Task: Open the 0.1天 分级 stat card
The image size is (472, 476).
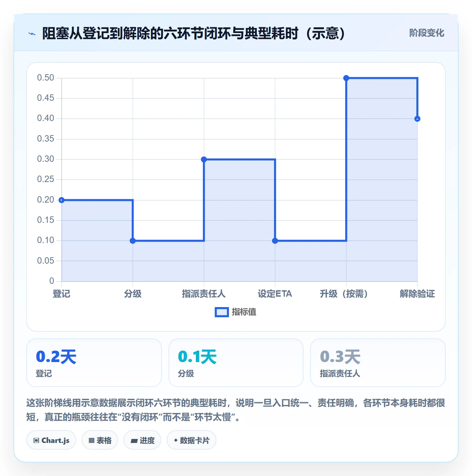Action: 236,363
